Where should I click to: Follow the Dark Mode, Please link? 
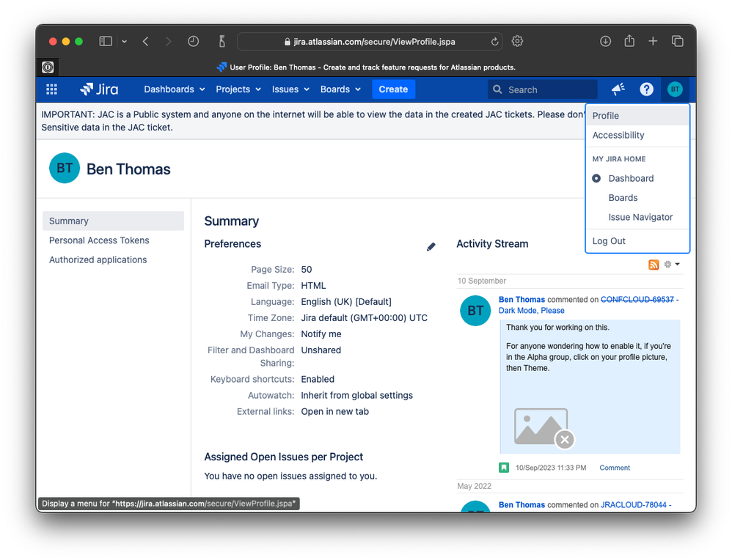pos(531,310)
